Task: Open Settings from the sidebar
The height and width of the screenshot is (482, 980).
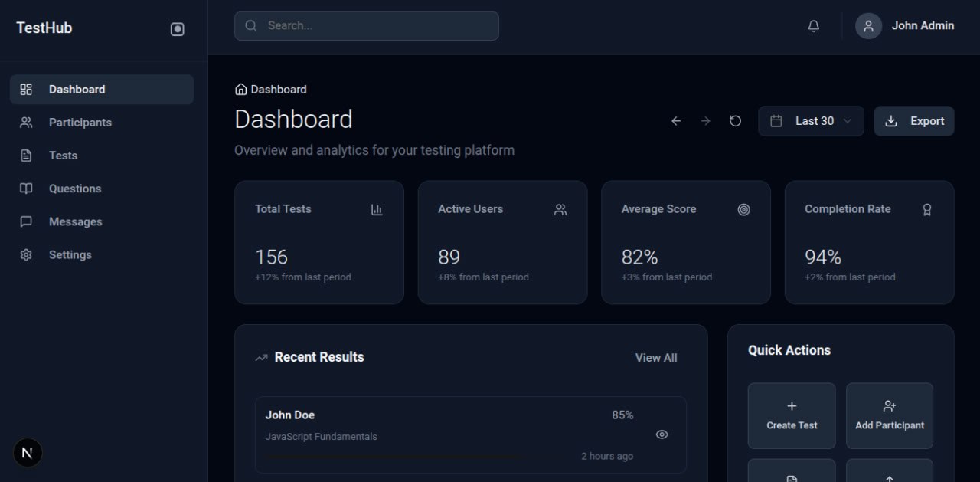Action: coord(70,255)
